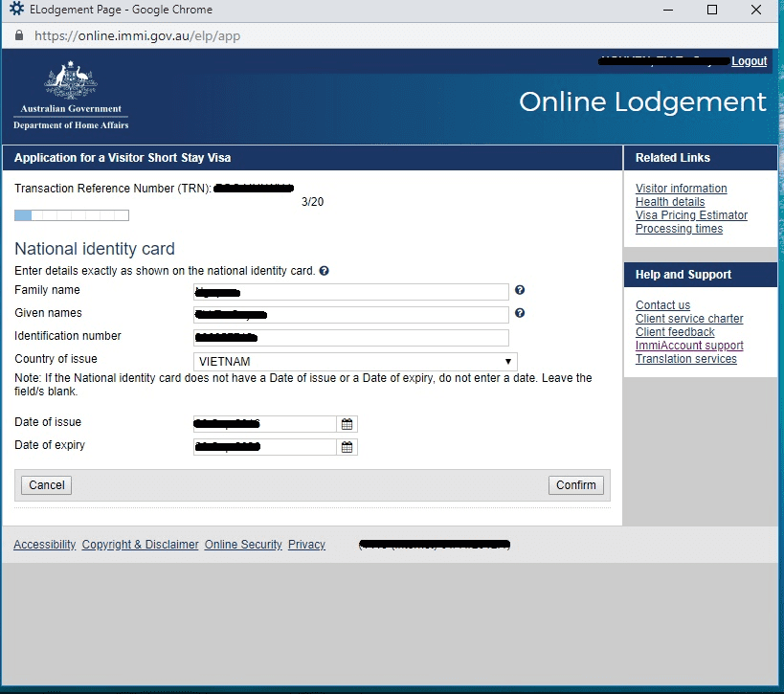The image size is (784, 694).
Task: Open the Online Security footer link
Action: pos(243,545)
